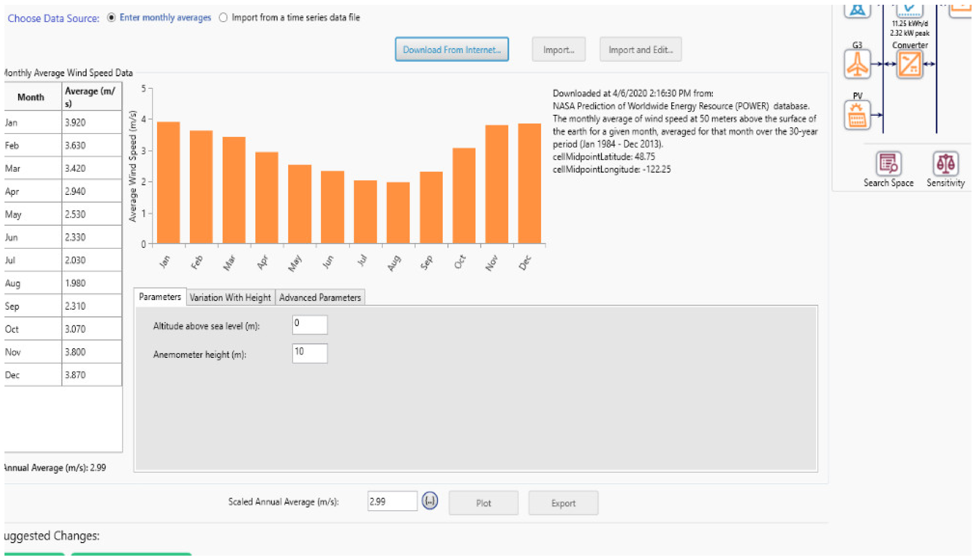The image size is (976, 560).
Task: Switch to Variation With Height tab
Action: (230, 298)
